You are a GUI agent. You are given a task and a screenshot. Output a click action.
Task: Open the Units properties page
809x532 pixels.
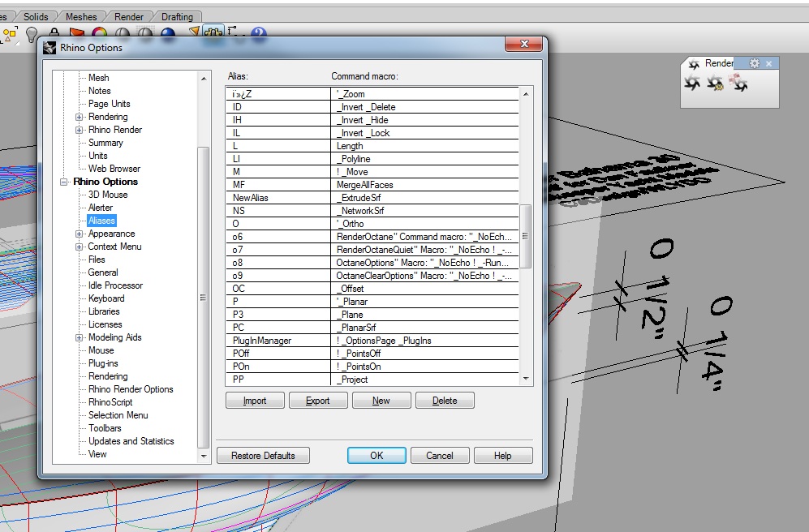click(x=98, y=156)
